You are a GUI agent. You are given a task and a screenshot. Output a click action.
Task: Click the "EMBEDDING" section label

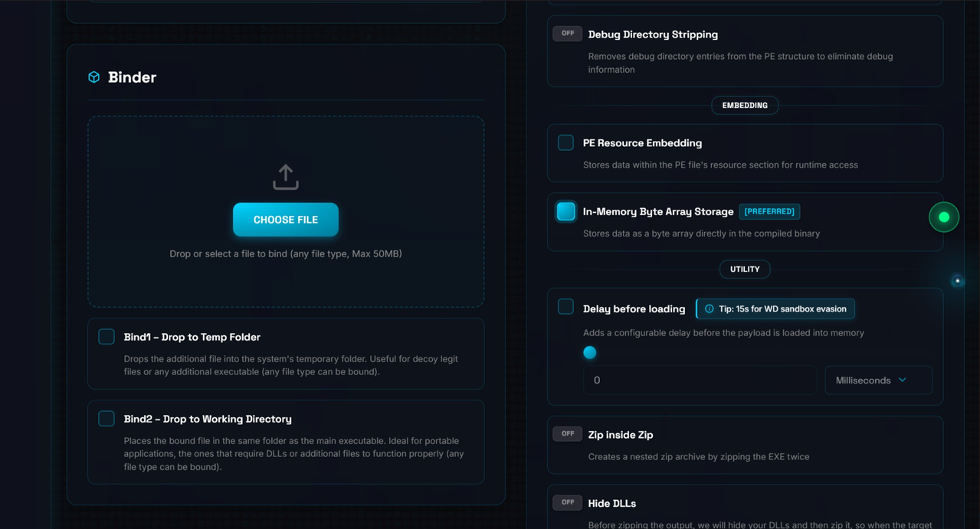745,106
